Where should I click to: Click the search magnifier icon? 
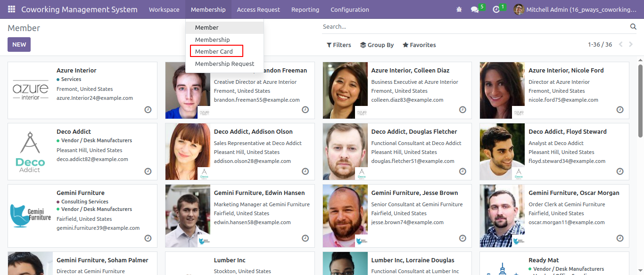[633, 27]
